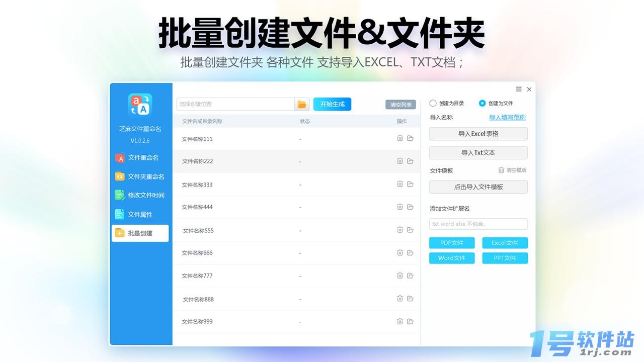Close the application window
The height and width of the screenshot is (362, 644).
[x=529, y=89]
